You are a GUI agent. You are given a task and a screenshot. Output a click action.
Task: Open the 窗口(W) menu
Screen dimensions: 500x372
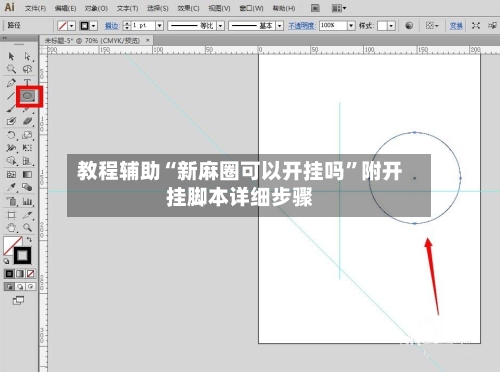(x=251, y=8)
